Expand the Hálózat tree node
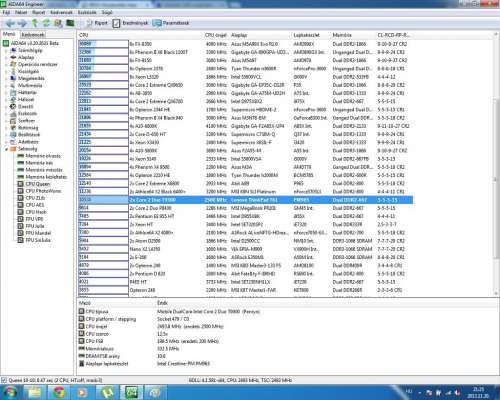Screen dimensions: 500x400 (6, 99)
